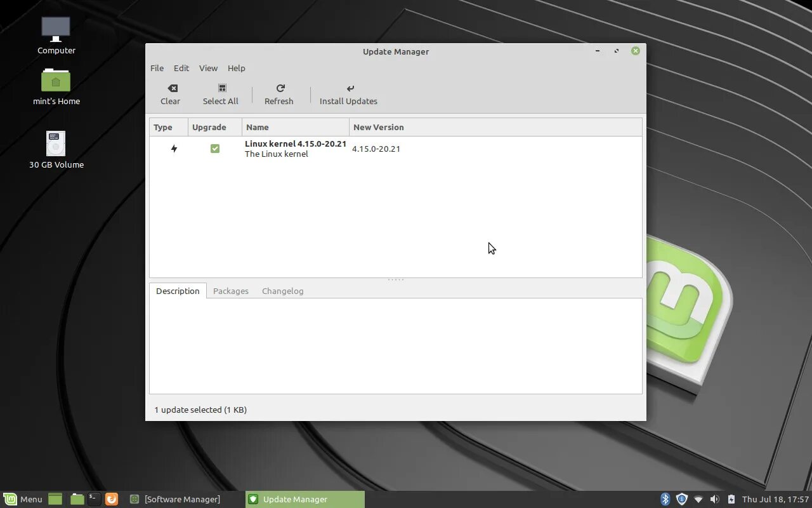
Task: Open the 30 GB Volume desktop icon
Action: [x=56, y=150]
